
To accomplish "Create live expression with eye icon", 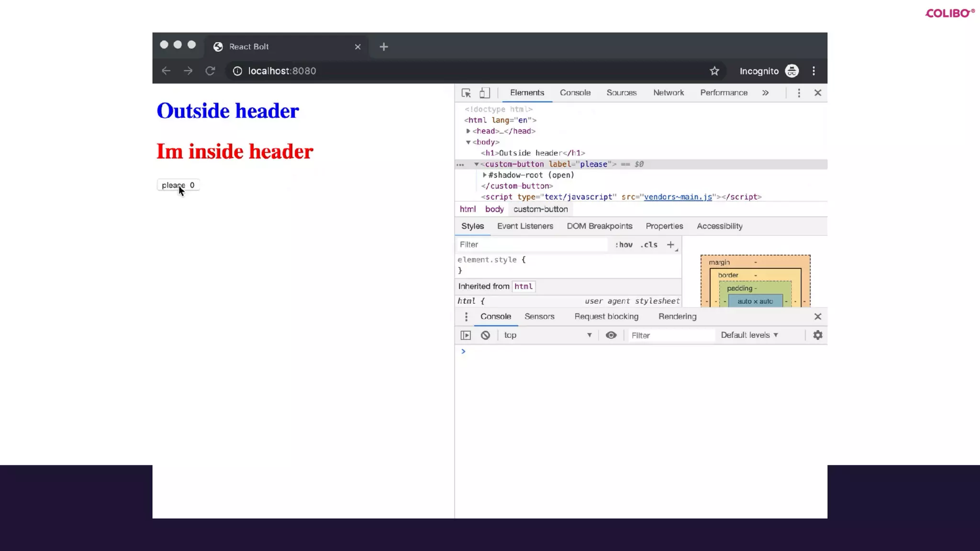I will [611, 335].
